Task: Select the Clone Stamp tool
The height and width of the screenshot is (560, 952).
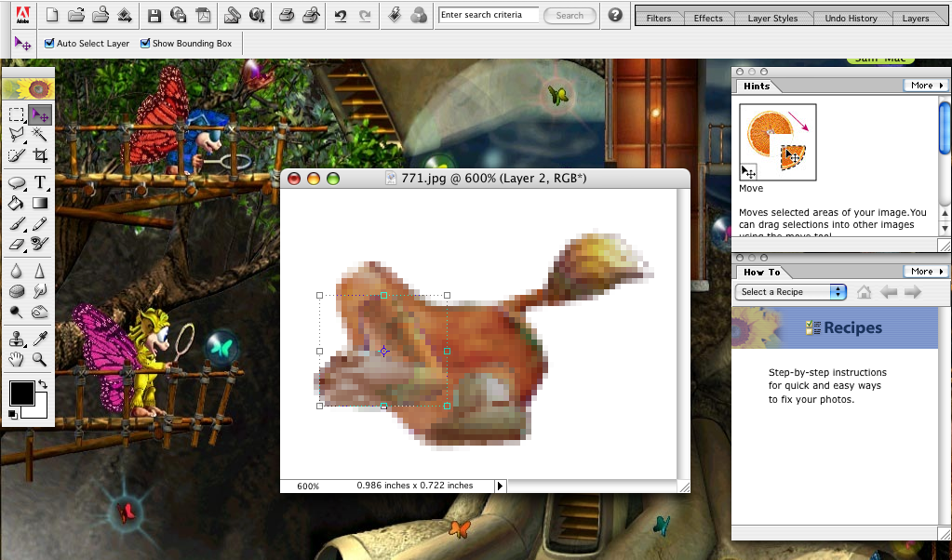Action: [17, 339]
